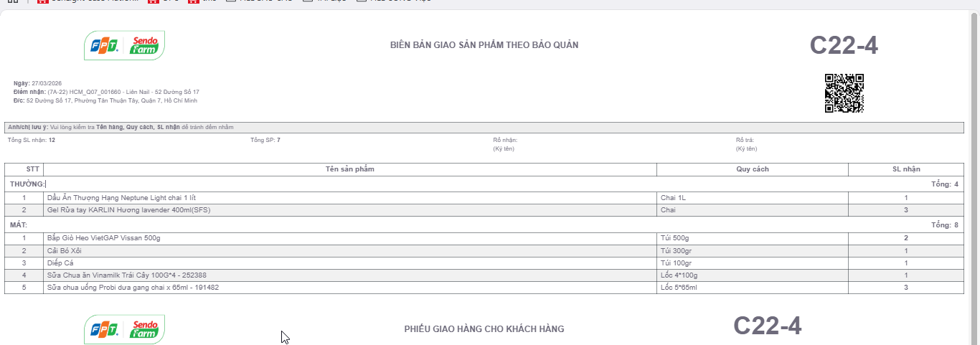Click the 'Quy cách' column header

point(753,169)
